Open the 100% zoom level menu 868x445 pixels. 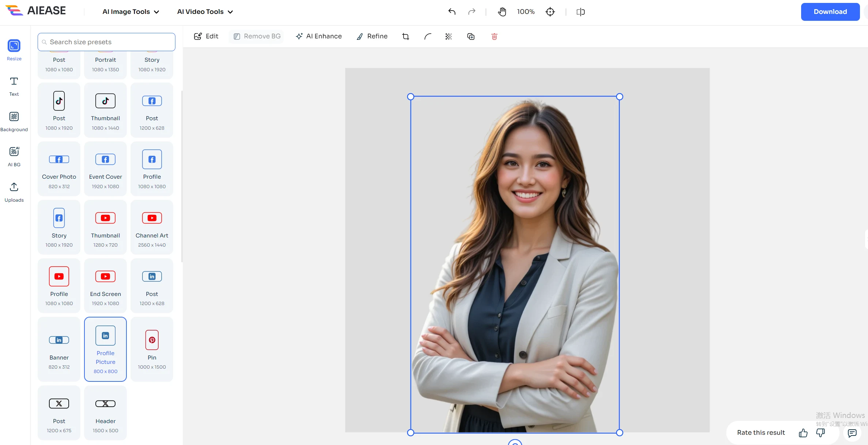[x=526, y=12]
